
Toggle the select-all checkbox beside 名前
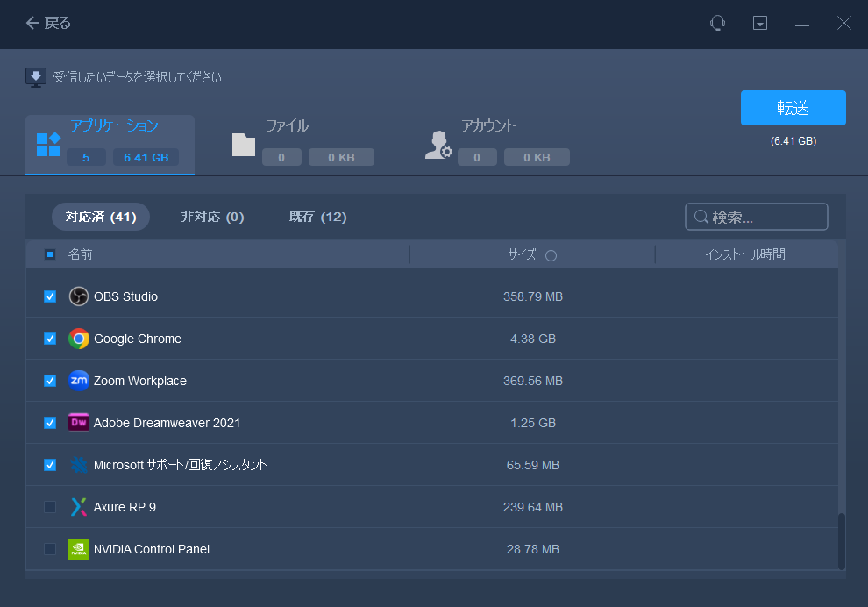click(50, 254)
